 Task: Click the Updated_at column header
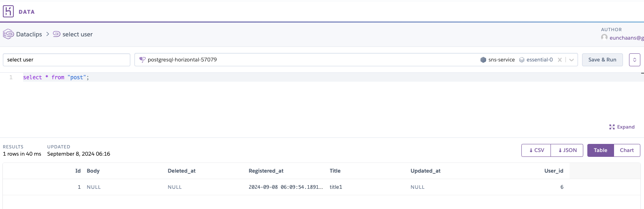point(425,171)
